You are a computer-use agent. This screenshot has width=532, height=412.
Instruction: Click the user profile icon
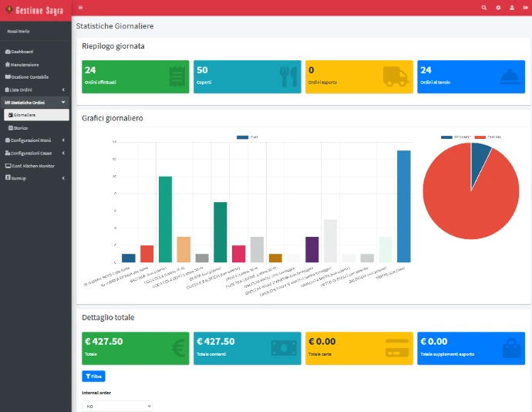pos(512,7)
